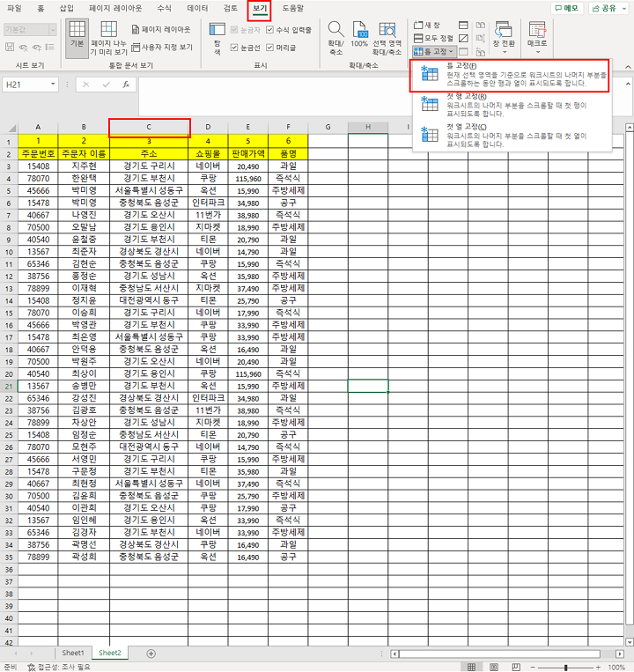Screen dimensions: 634x672
Task: Click the zoom slider handle
Action: (566, 668)
